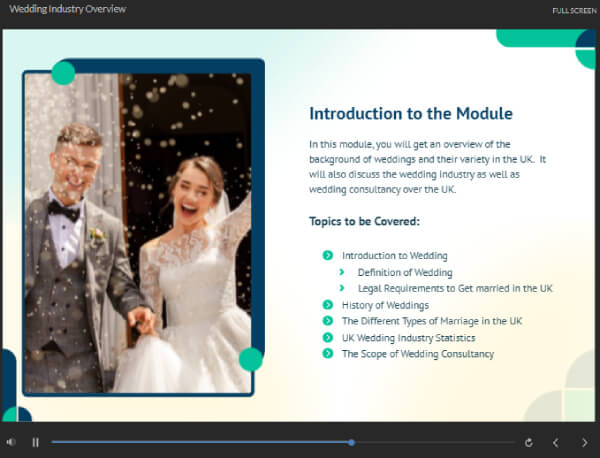This screenshot has height=458, width=600.
Task: Click the blue progress slider handle
Action: [352, 442]
